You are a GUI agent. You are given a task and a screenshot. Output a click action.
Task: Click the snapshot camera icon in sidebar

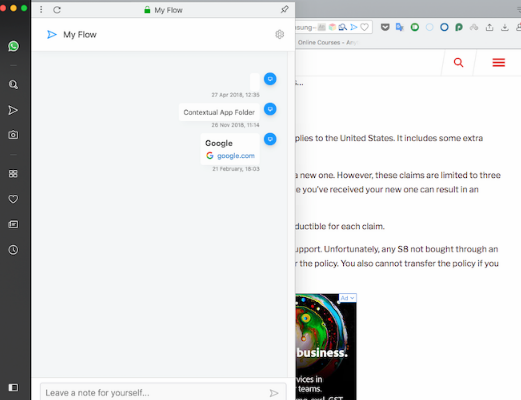click(x=13, y=135)
